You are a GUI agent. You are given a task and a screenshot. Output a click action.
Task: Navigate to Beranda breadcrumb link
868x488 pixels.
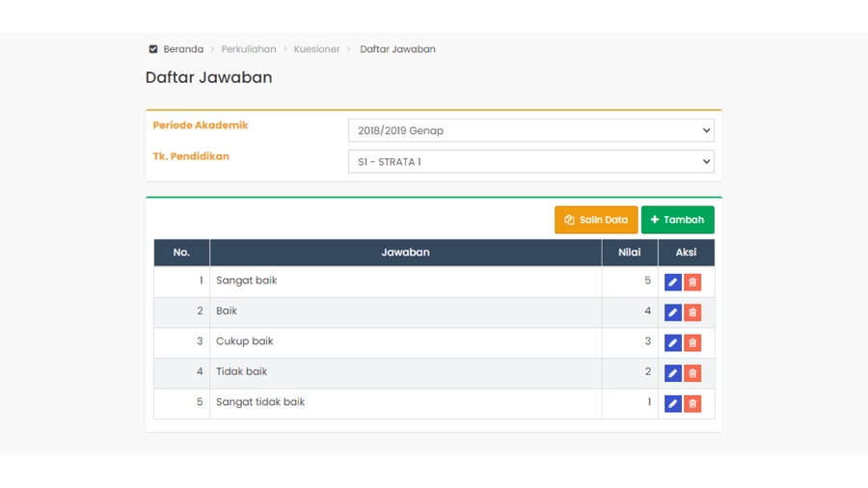183,49
